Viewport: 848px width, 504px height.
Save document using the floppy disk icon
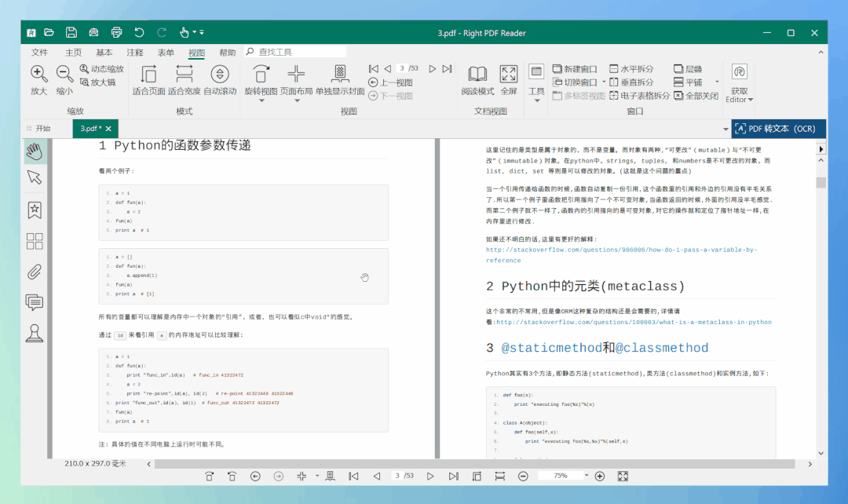tap(71, 32)
